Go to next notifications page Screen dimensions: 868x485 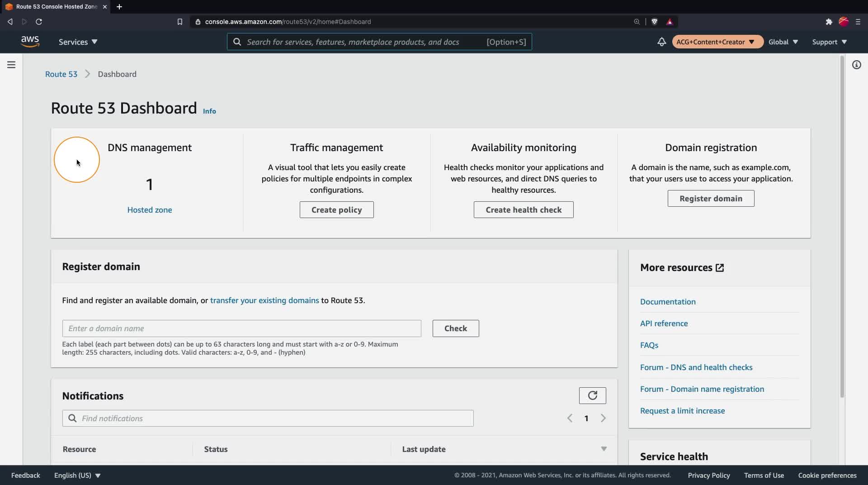pos(603,418)
